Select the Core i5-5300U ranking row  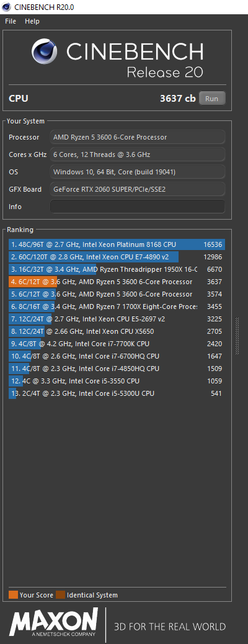coord(117,393)
